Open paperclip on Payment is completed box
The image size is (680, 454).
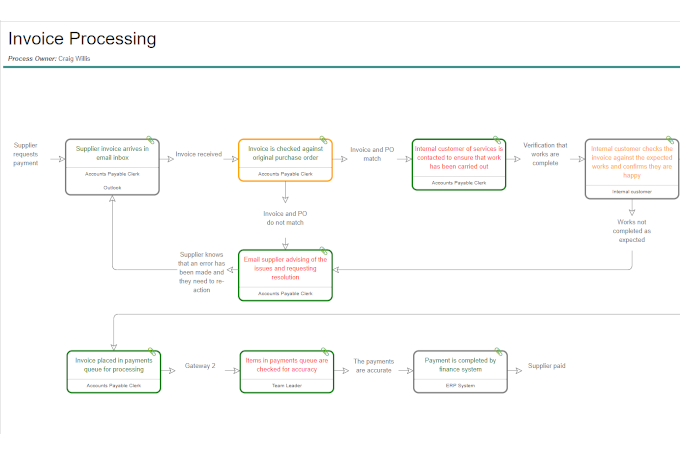[x=498, y=352]
